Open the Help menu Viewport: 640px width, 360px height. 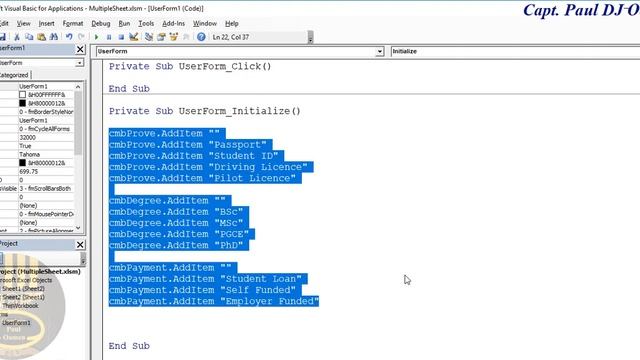pyautogui.click(x=231, y=24)
